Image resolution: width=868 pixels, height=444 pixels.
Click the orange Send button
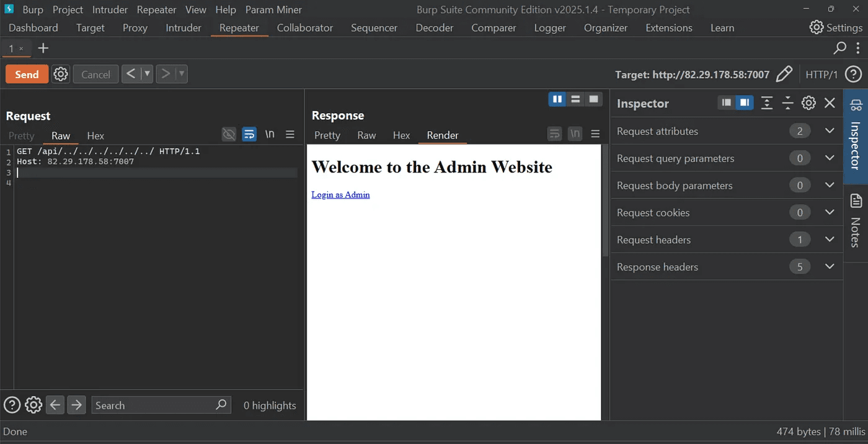(27, 74)
